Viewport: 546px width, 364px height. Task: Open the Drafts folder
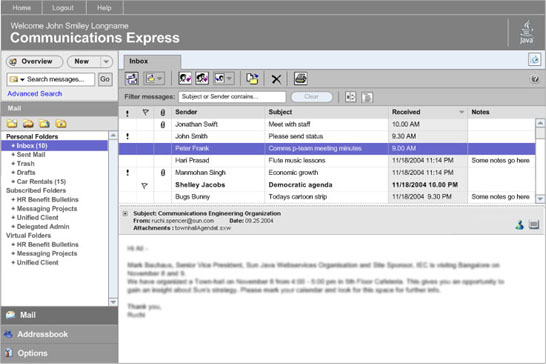coord(26,172)
